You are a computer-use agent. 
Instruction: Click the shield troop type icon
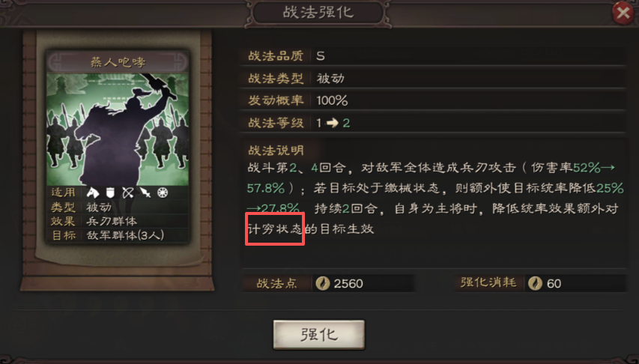[x=110, y=192]
